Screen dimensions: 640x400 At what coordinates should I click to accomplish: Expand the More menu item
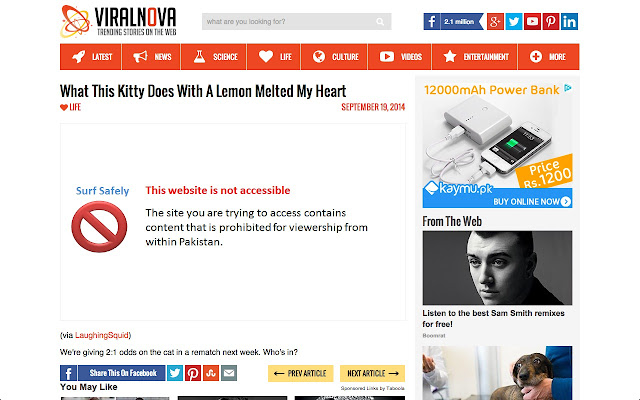pyautogui.click(x=549, y=57)
